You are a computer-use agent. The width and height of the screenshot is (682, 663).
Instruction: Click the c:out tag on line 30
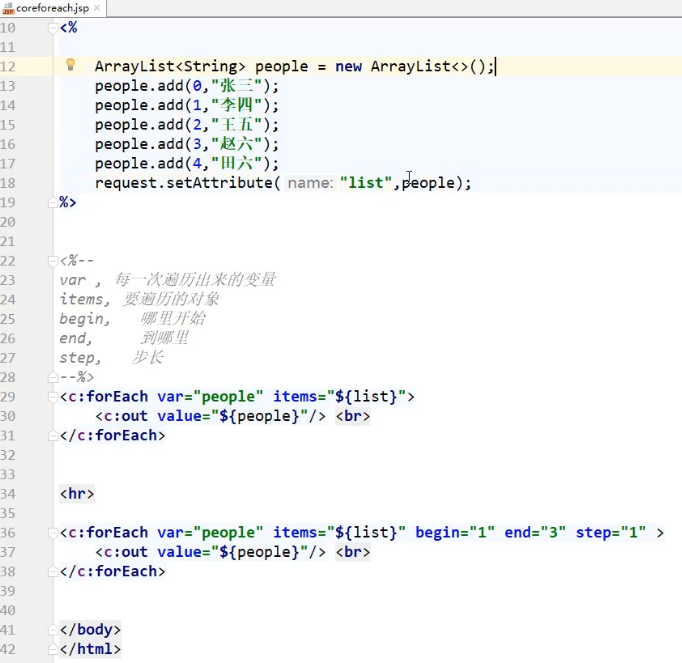(x=210, y=416)
